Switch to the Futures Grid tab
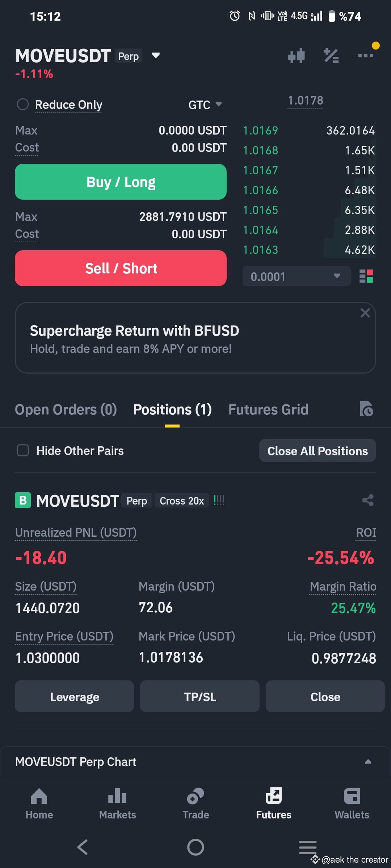This screenshot has height=868, width=391. 268,409
